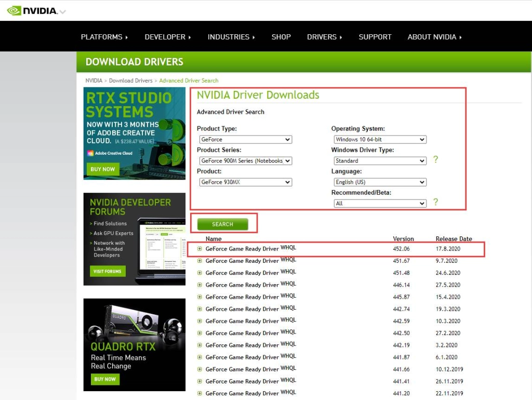
Task: Expand the 452.06 driver row
Action: pyautogui.click(x=199, y=249)
